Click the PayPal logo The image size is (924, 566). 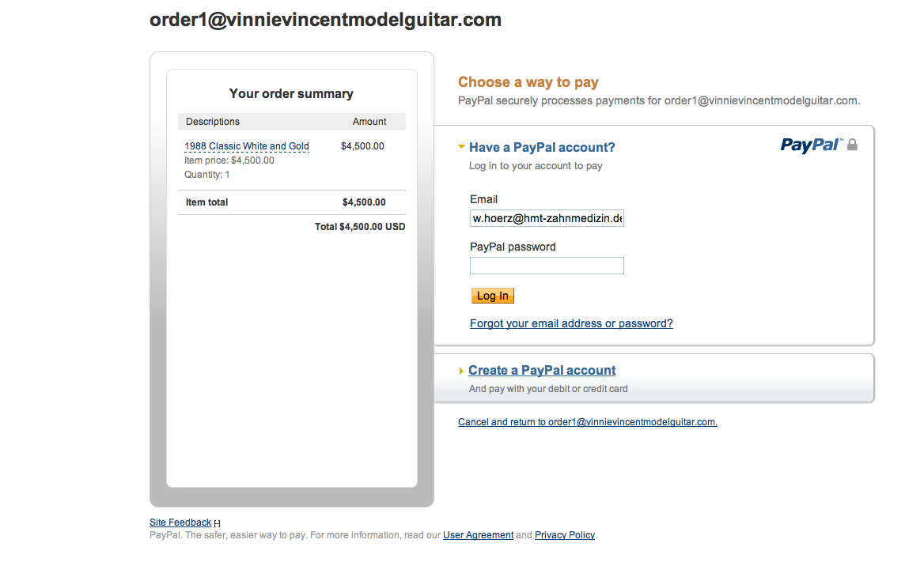[x=812, y=145]
